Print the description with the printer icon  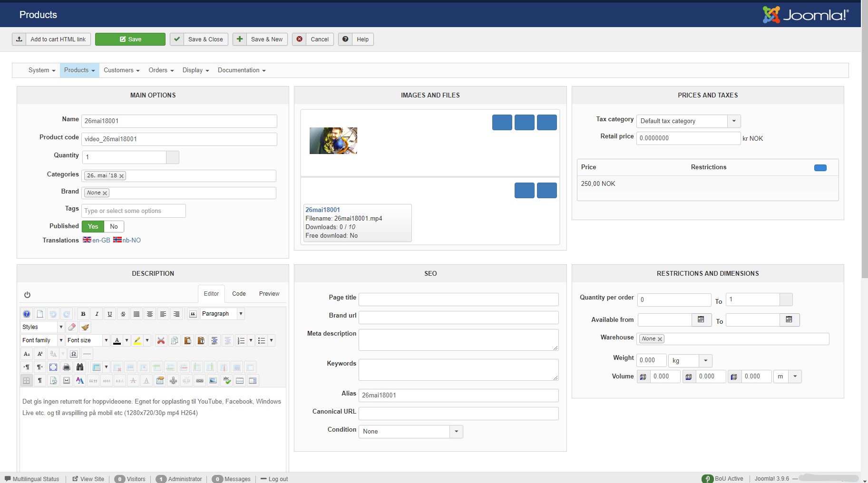point(67,367)
